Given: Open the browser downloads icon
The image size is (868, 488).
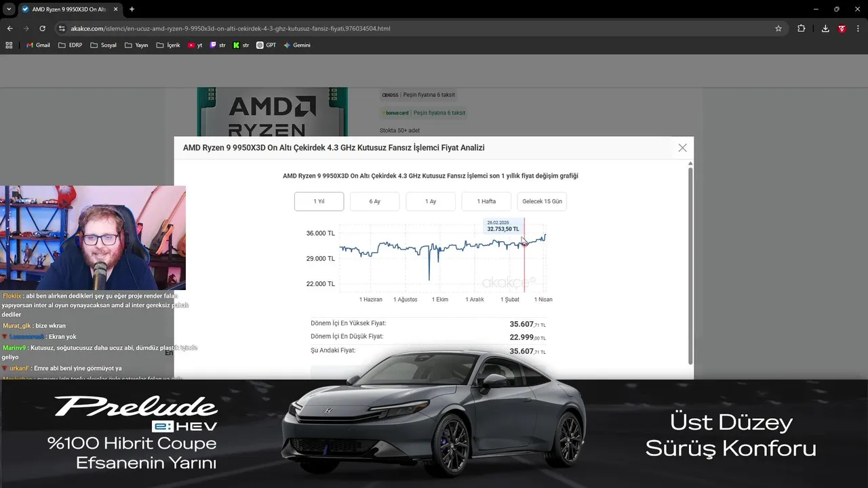Looking at the screenshot, I should (x=825, y=28).
